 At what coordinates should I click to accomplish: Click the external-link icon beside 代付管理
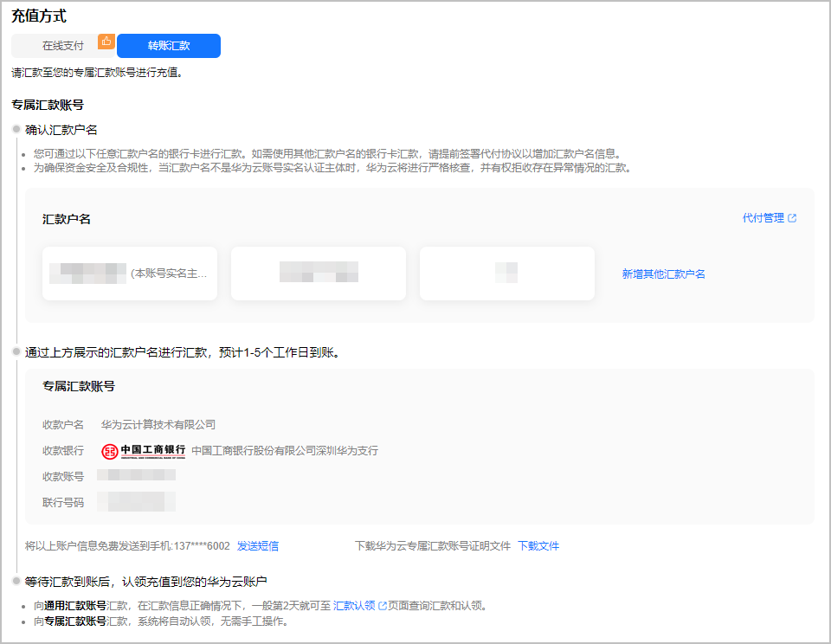pyautogui.click(x=792, y=218)
